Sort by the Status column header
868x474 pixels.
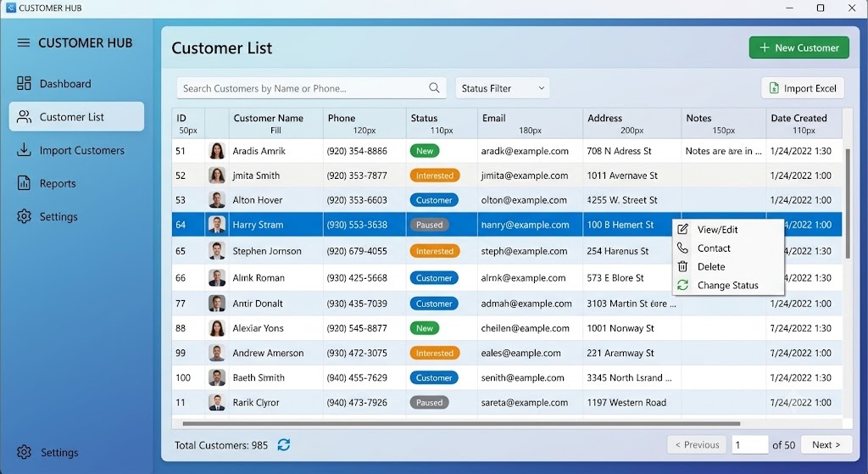coord(442,124)
